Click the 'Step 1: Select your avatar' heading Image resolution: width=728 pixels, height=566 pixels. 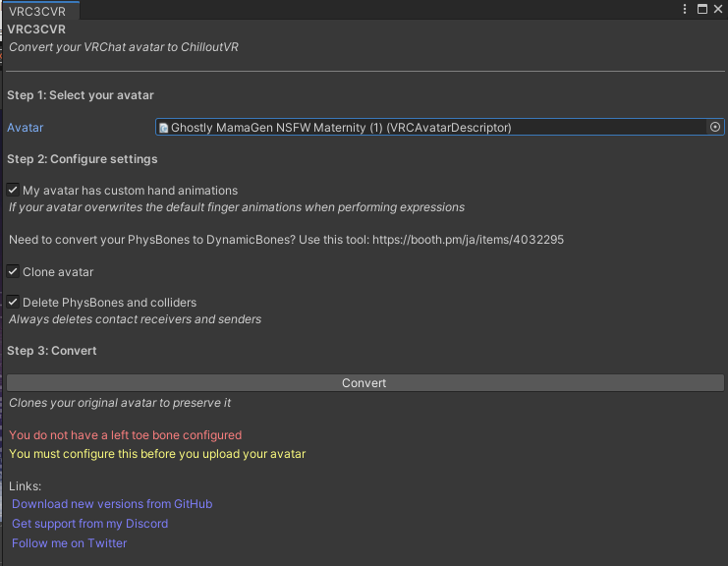click(x=81, y=95)
